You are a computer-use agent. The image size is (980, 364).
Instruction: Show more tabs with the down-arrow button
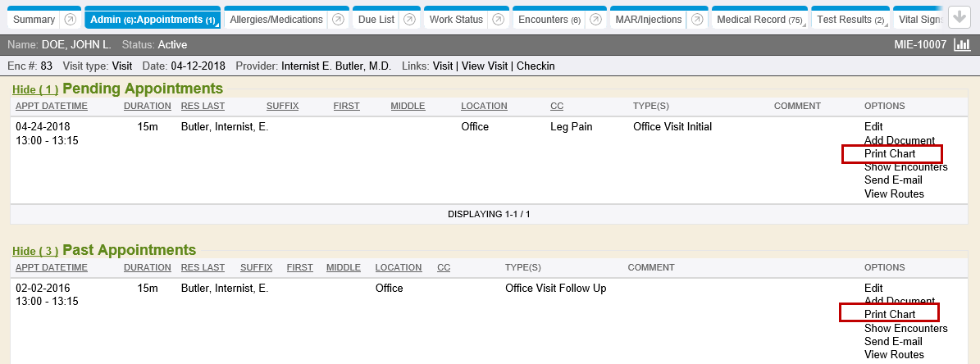(959, 18)
